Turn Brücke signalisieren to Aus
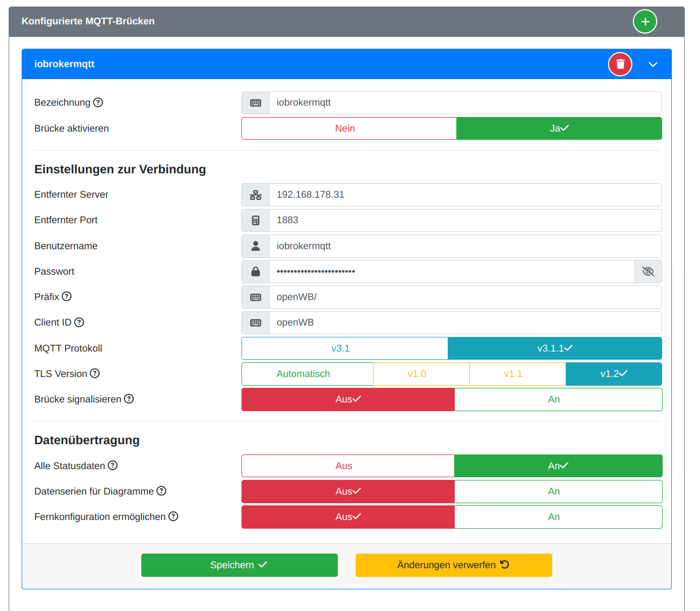This screenshot has width=700, height=611. point(348,399)
